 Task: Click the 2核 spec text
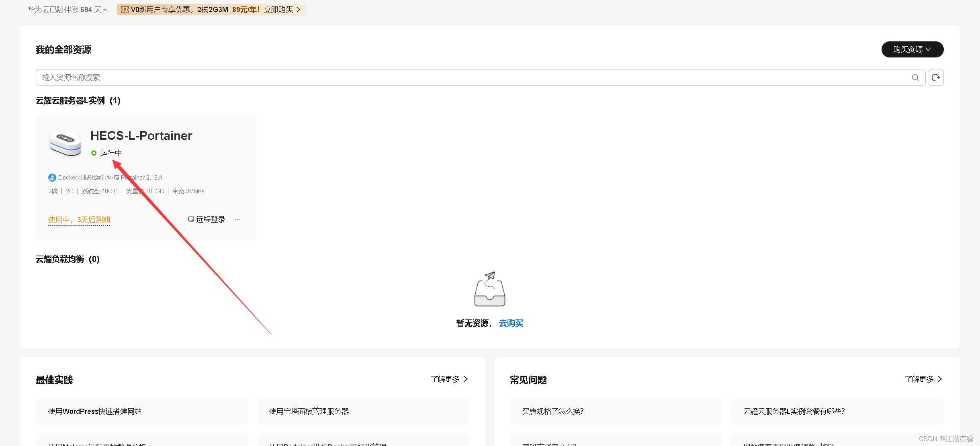pos(53,191)
